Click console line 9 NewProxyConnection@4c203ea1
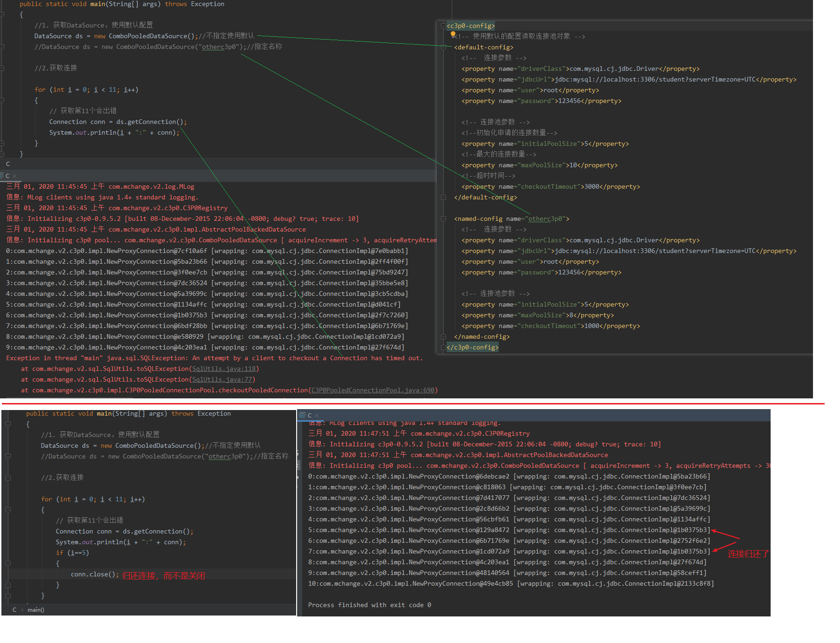The width and height of the screenshot is (840, 643). [x=205, y=347]
